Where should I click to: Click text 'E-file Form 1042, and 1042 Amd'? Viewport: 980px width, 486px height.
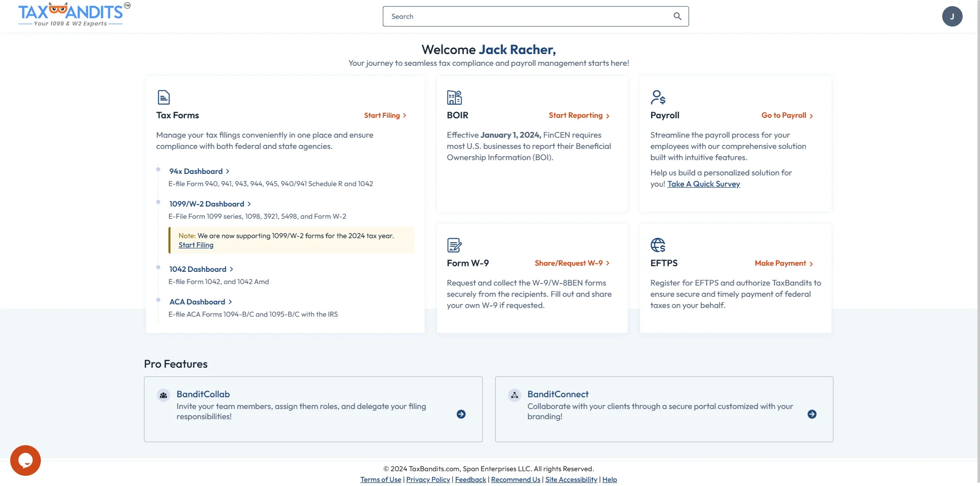coord(218,282)
